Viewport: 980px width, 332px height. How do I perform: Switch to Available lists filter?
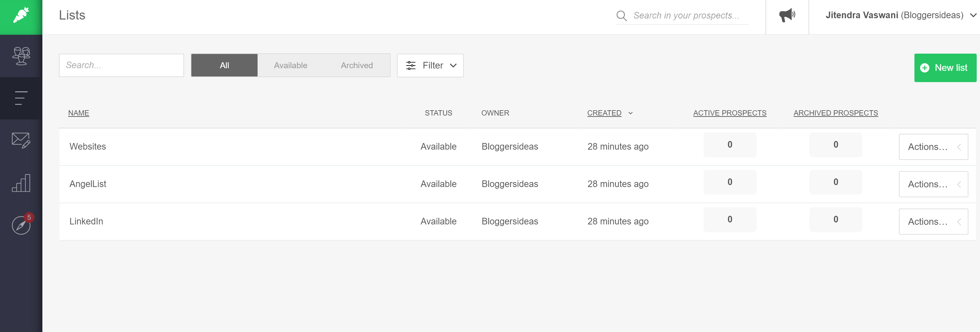pos(290,66)
